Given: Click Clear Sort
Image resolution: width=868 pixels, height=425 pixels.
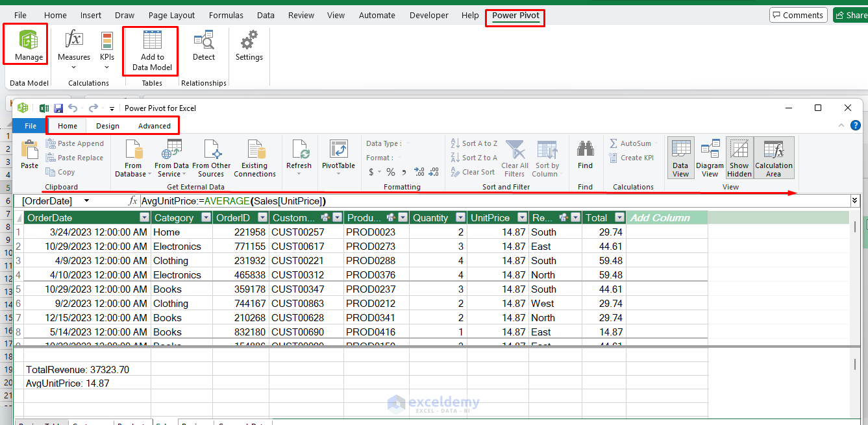Looking at the screenshot, I should [x=473, y=172].
